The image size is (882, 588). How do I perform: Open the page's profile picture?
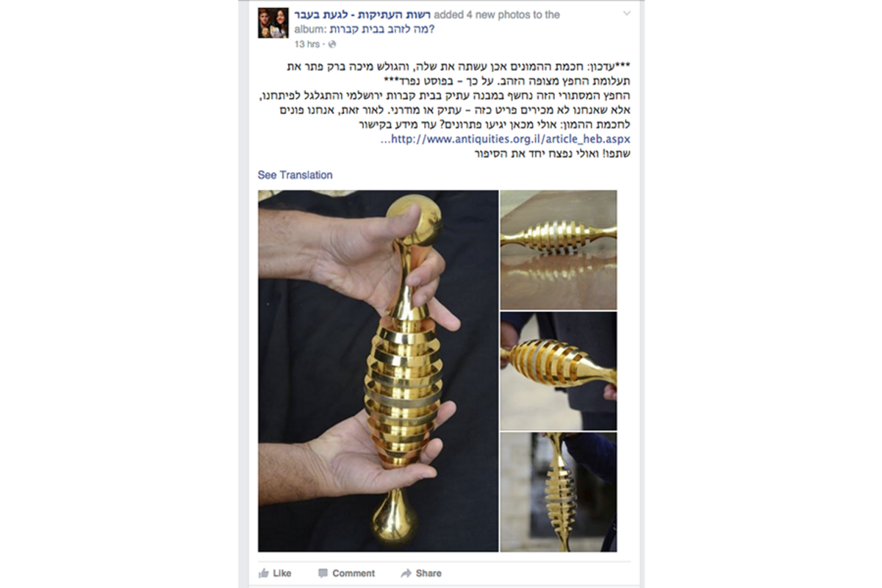pos(273,23)
